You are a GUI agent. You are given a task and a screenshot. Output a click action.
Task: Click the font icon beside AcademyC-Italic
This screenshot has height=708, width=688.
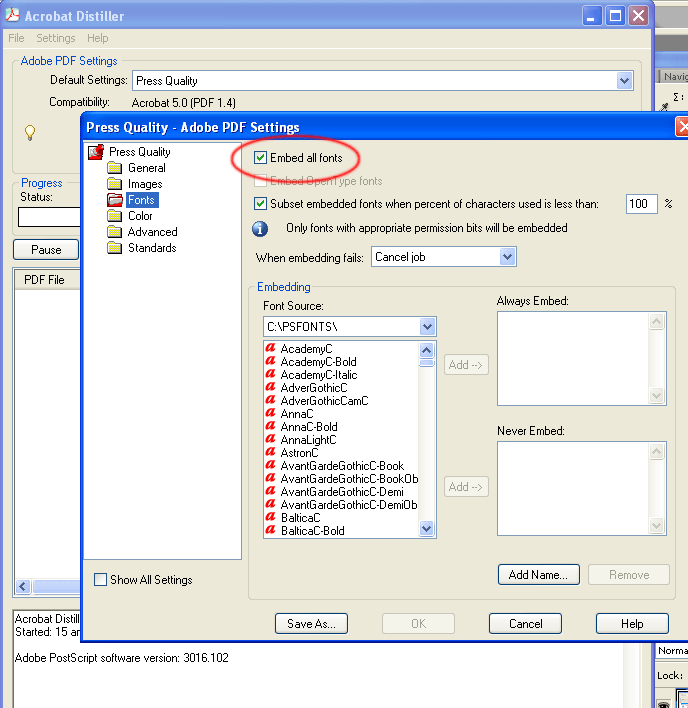click(270, 374)
